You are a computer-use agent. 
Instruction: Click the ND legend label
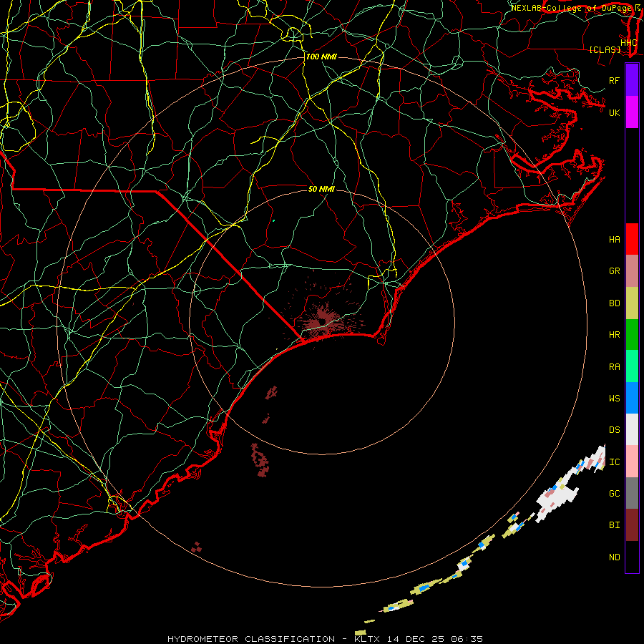tap(614, 557)
